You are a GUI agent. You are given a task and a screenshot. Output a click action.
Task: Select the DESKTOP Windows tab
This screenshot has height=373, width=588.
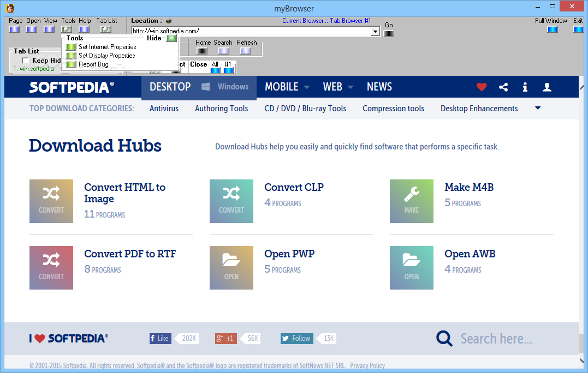[199, 87]
